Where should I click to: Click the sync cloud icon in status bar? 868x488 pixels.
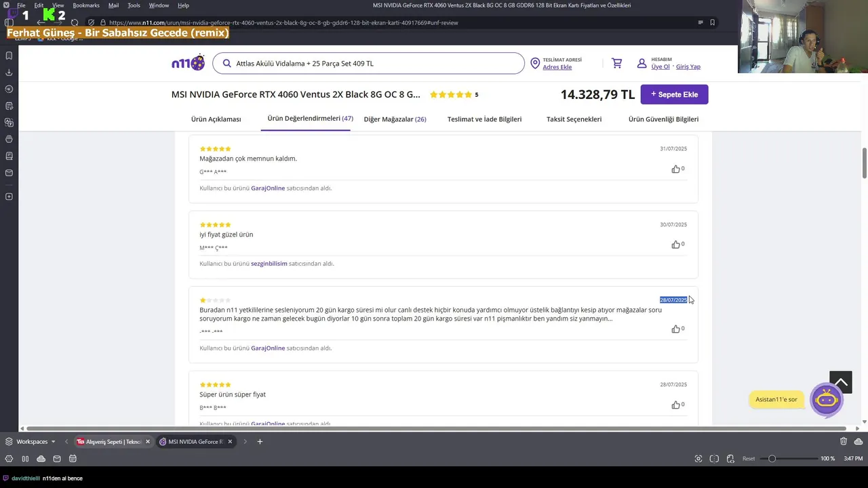(41, 459)
